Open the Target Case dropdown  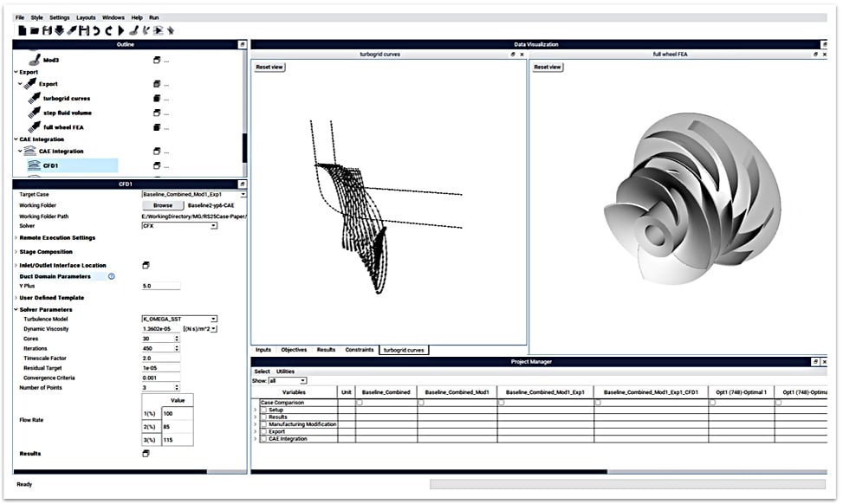(193, 194)
